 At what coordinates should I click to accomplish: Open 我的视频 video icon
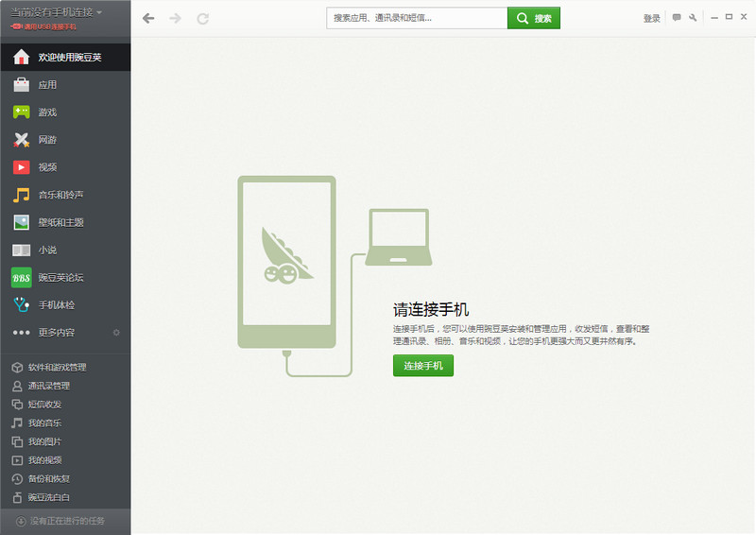point(17,460)
